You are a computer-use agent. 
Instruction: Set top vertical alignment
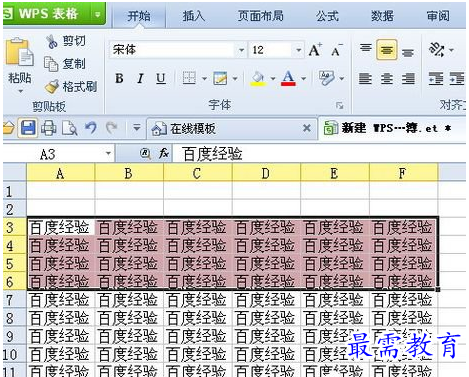[366, 49]
